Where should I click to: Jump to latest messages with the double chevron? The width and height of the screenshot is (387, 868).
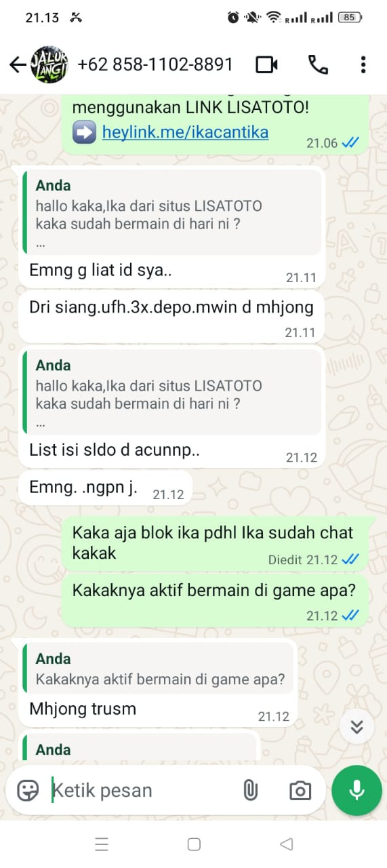coord(357,727)
